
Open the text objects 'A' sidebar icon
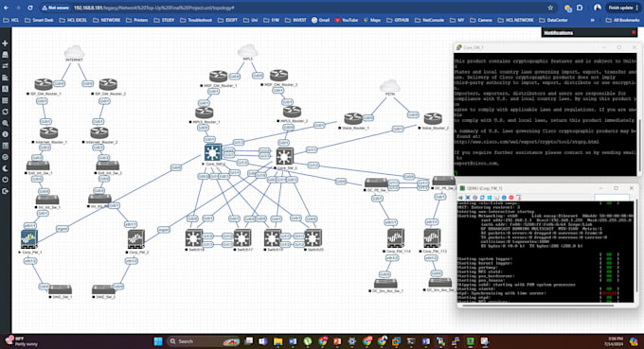(5, 89)
